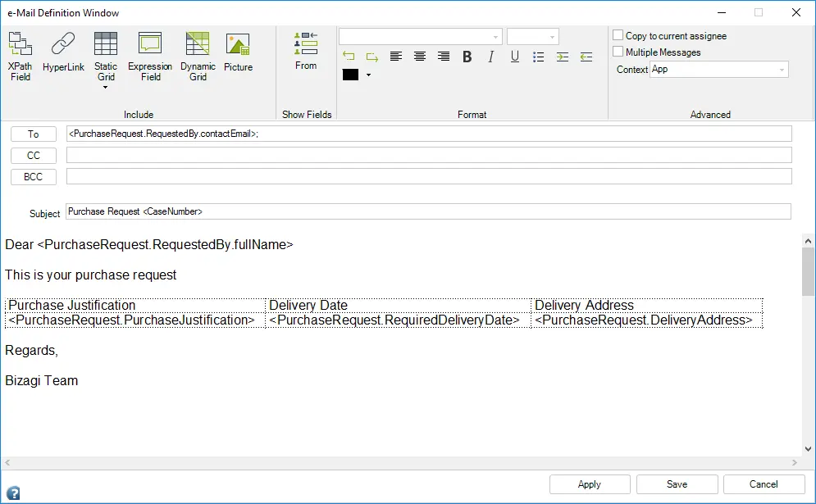Check the Multiple Messages option
Screen dimensions: 816x504
tap(618, 52)
